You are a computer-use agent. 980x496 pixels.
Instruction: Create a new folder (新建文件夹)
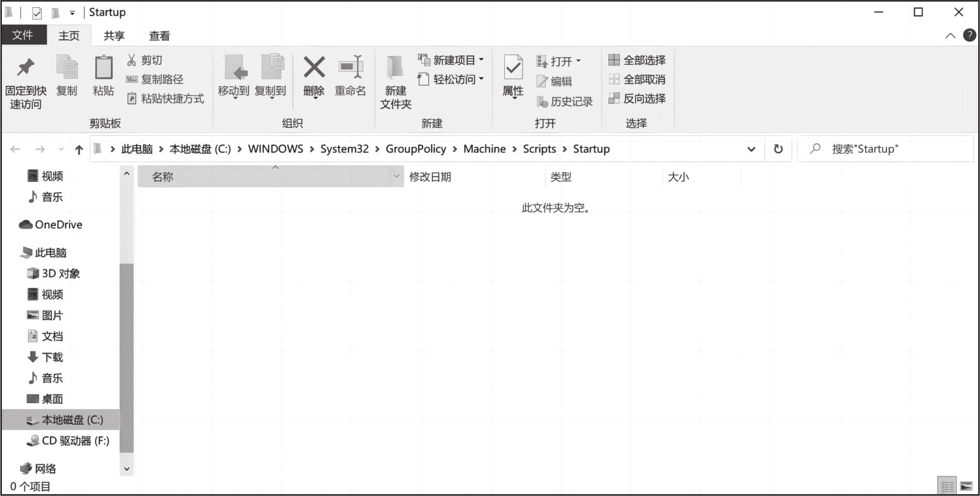click(x=396, y=81)
